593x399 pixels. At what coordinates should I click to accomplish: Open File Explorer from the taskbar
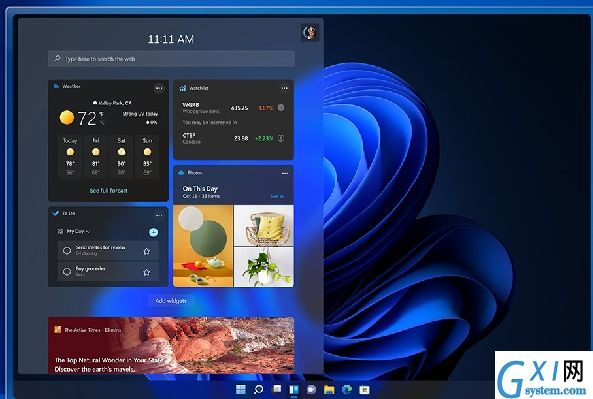click(x=329, y=389)
